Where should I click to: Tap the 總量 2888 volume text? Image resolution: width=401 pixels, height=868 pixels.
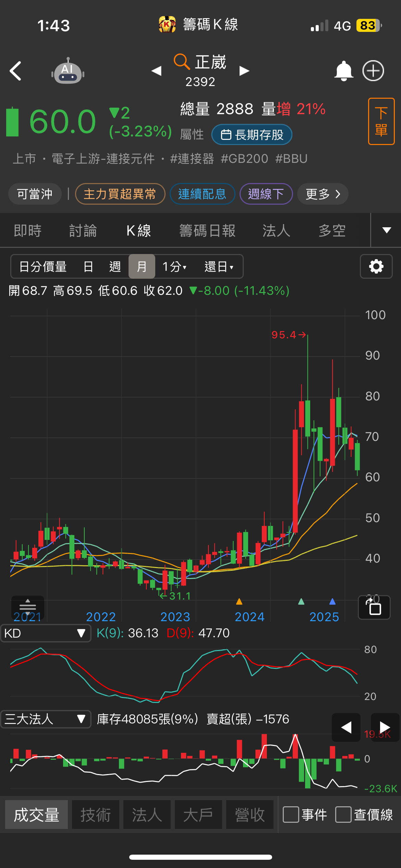click(217, 109)
